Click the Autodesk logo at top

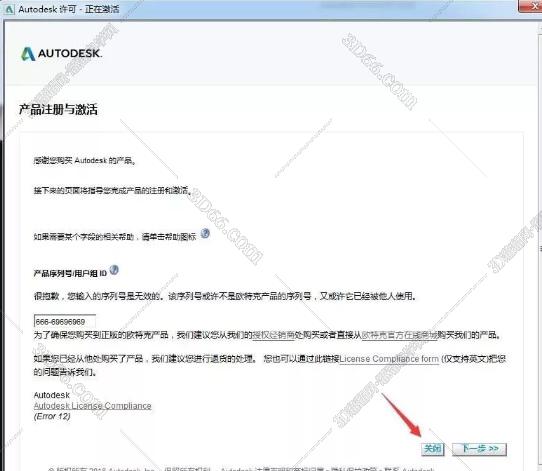[62, 54]
